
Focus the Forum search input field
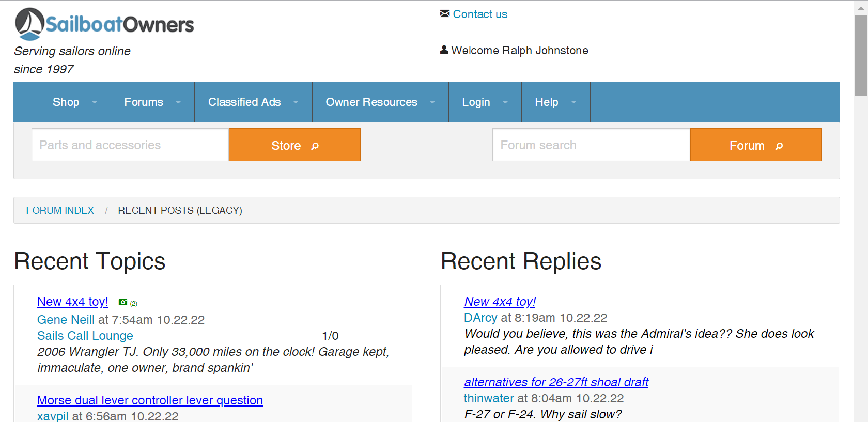click(591, 145)
